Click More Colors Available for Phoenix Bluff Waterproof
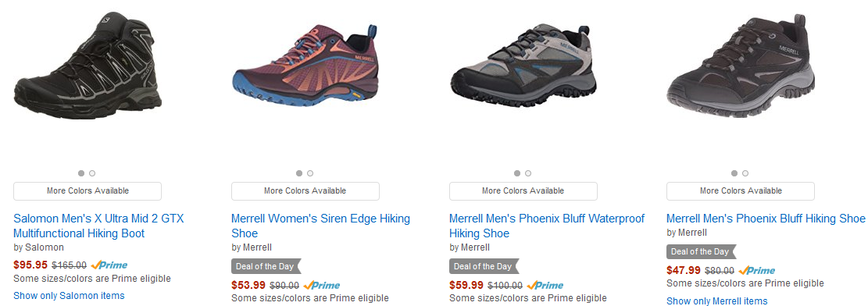The height and width of the screenshot is (306, 868). (x=523, y=191)
